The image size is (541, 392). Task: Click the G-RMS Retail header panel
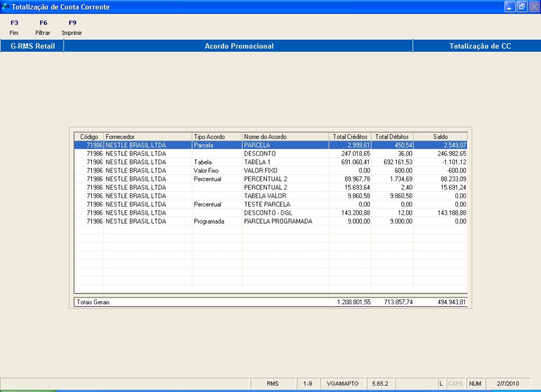tap(32, 46)
